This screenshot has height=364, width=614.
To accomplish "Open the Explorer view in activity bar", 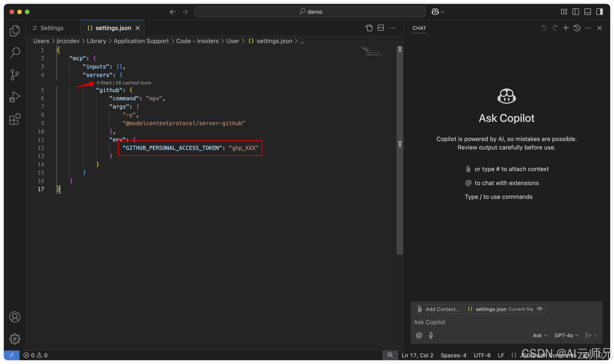I will click(x=15, y=31).
